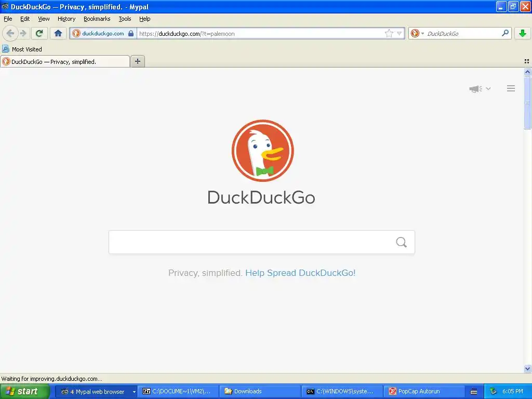Open the Most Visited bookmarks folder

coord(22,49)
